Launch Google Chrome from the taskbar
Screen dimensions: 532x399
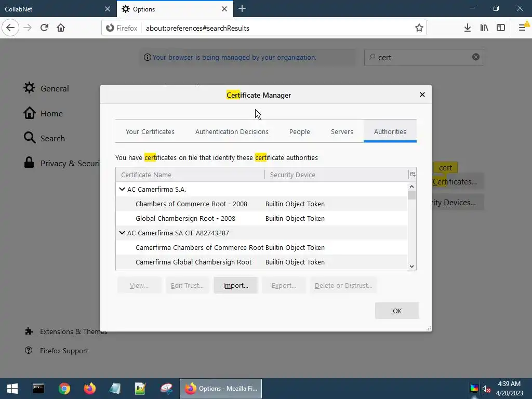[x=64, y=389]
